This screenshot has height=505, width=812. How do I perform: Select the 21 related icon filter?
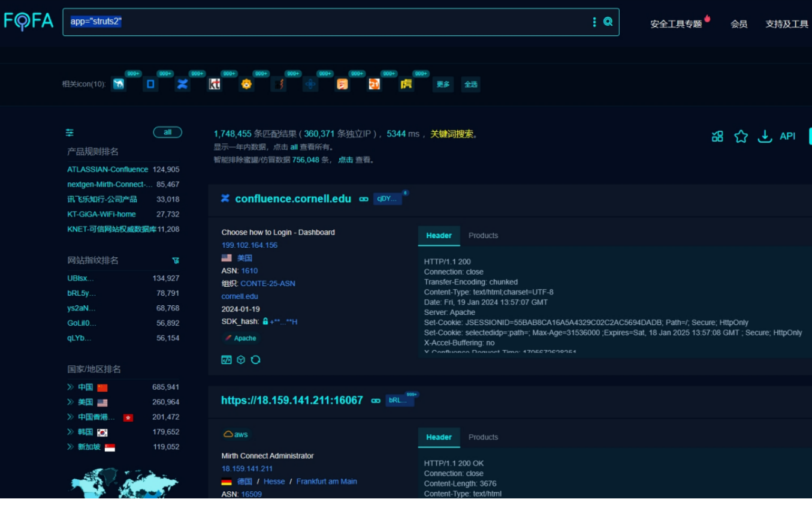pyautogui.click(x=374, y=84)
